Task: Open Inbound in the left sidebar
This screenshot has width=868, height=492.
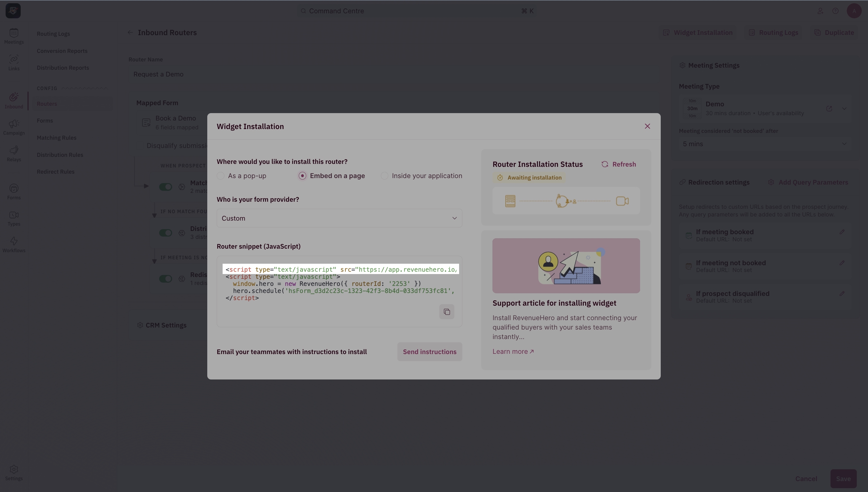Action: pyautogui.click(x=14, y=101)
